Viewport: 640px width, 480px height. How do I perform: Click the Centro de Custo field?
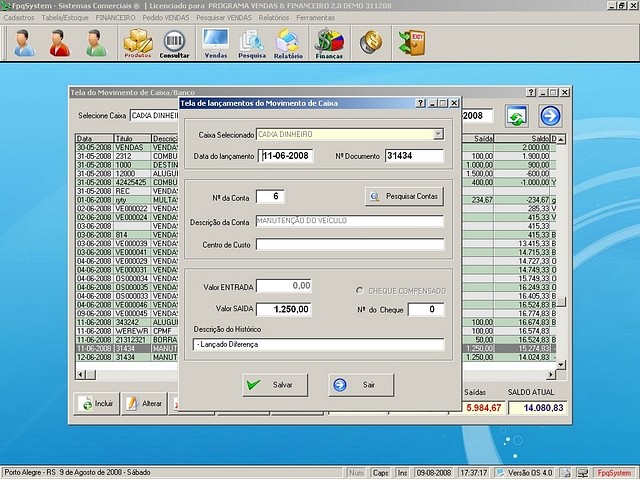tap(349, 243)
